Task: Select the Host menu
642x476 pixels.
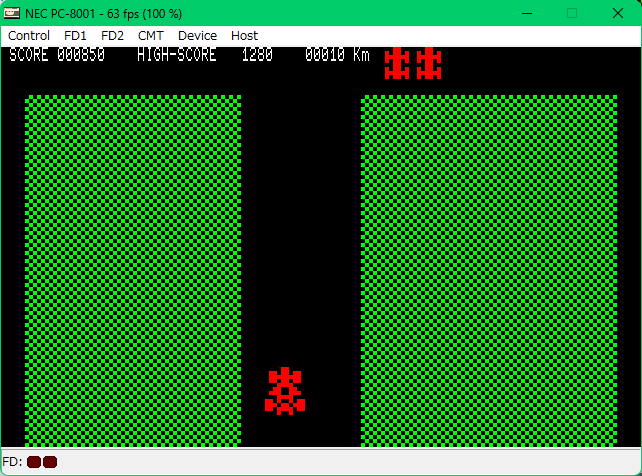Action: 244,35
